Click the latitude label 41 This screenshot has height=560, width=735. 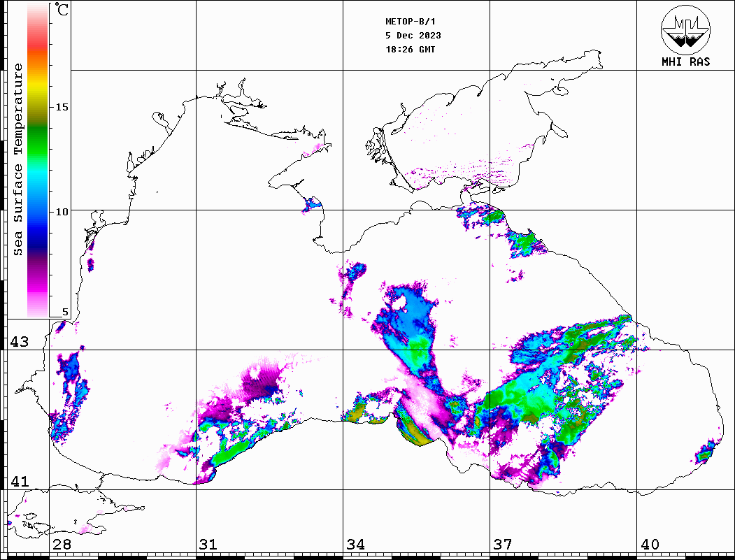[x=18, y=482]
